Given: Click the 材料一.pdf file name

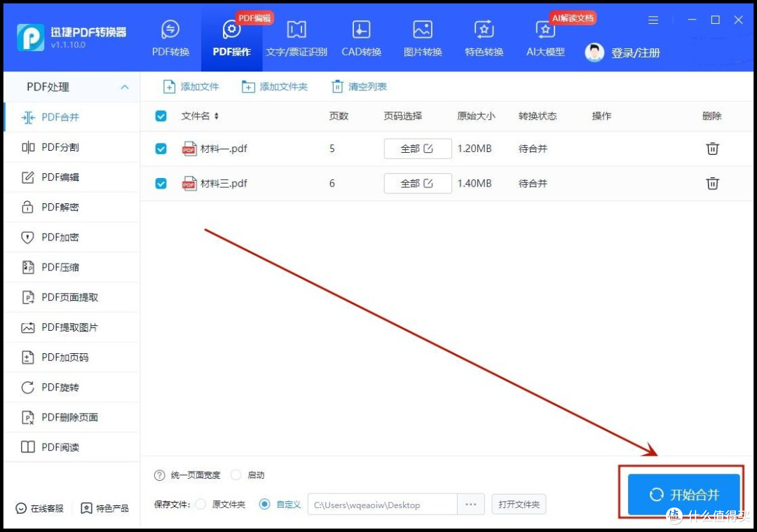Looking at the screenshot, I should [x=223, y=149].
